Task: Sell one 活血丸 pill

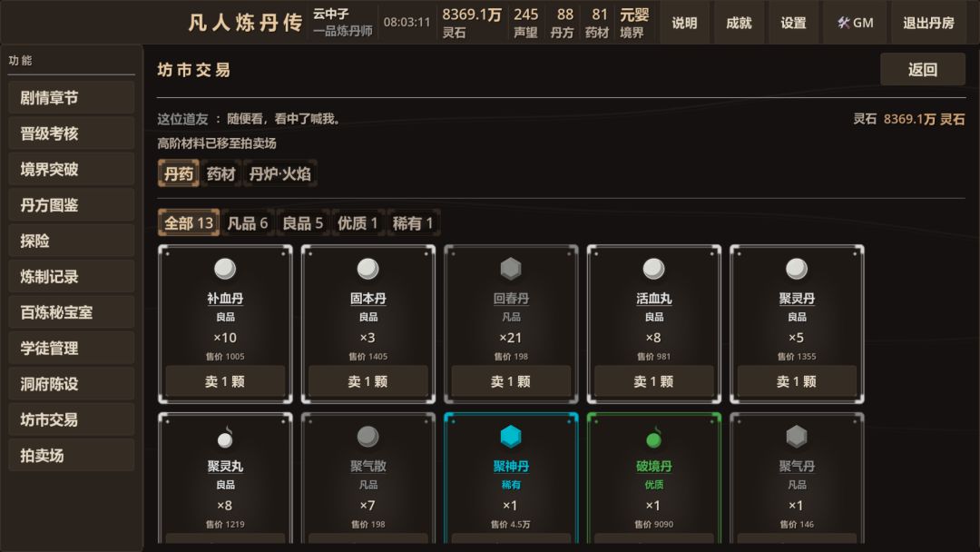Action: coord(653,381)
